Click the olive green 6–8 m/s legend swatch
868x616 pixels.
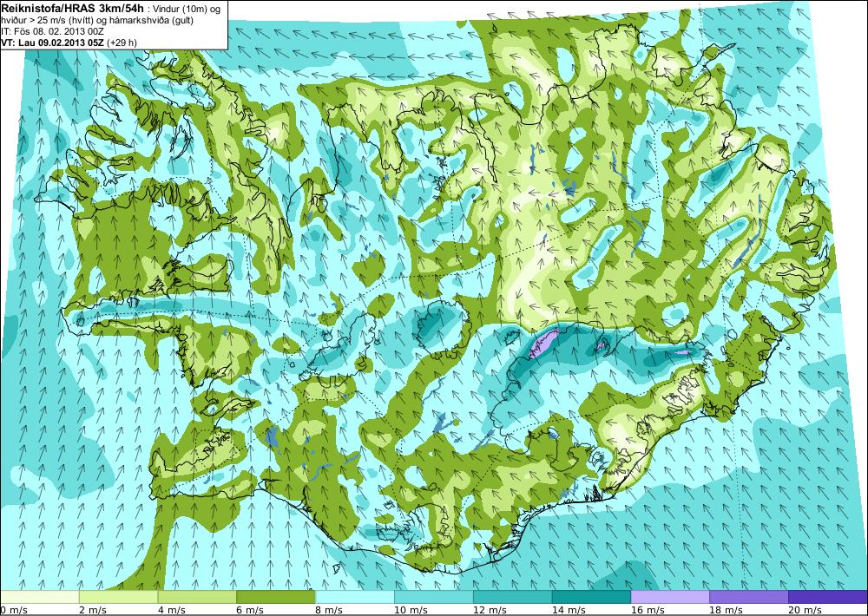click(276, 597)
